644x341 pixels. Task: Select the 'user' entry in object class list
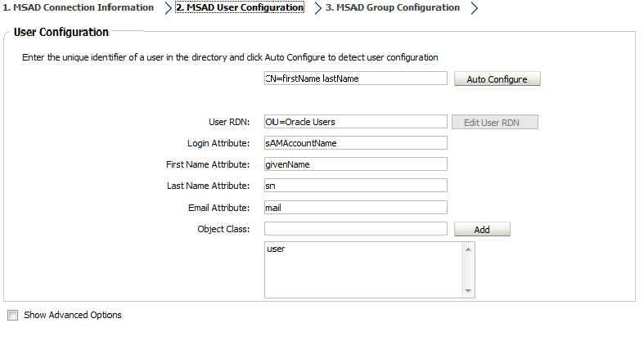[x=276, y=249]
